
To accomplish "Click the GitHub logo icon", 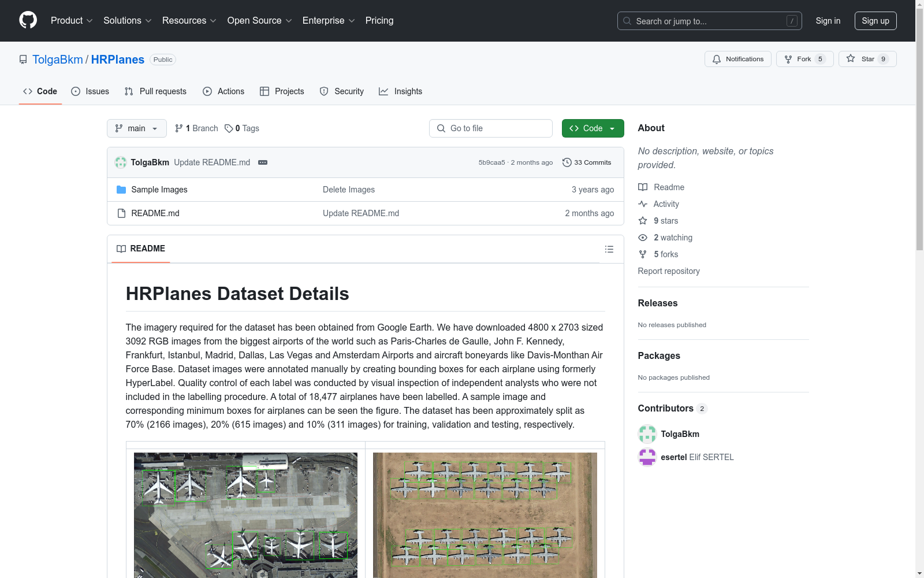I will pyautogui.click(x=28, y=20).
